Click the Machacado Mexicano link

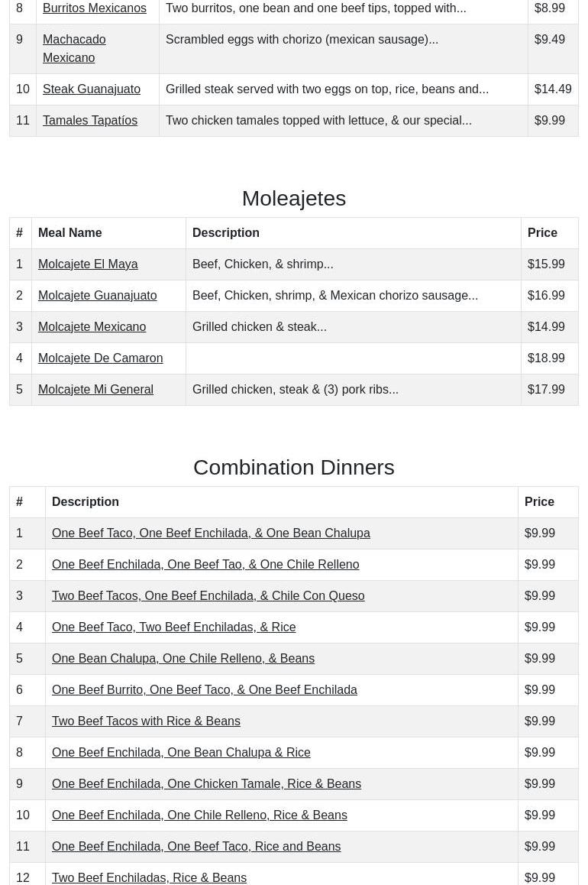pos(74,48)
